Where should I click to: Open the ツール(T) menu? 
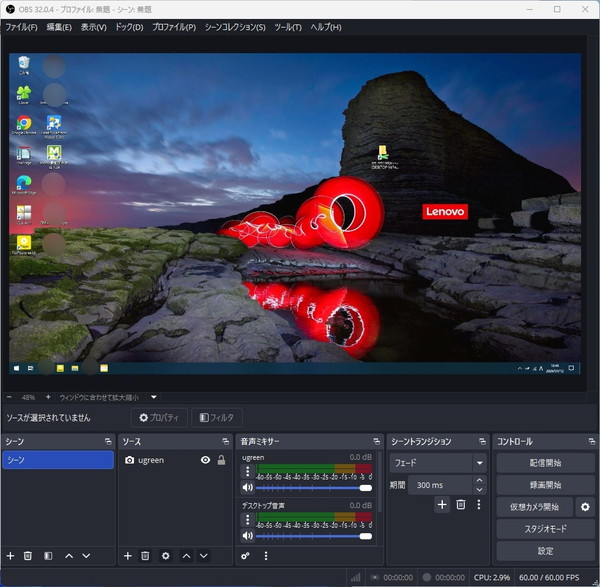[x=287, y=27]
